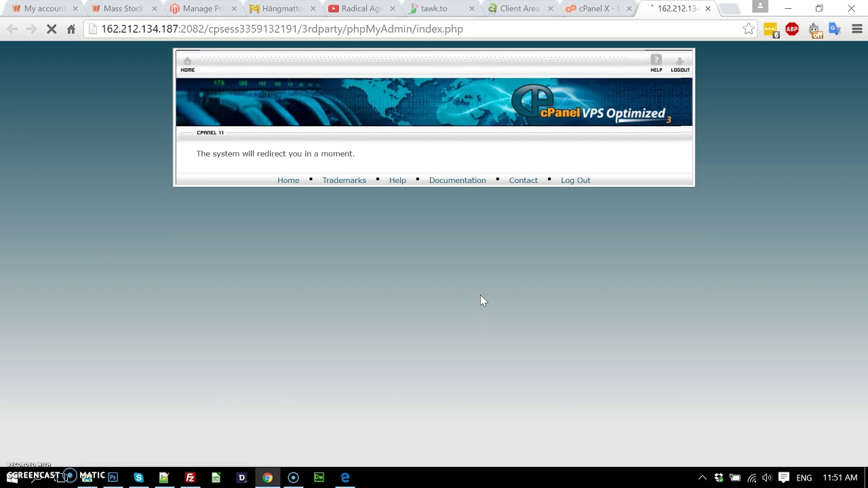Close the current 162.212.13 tab
The height and width of the screenshot is (488, 868).
708,9
